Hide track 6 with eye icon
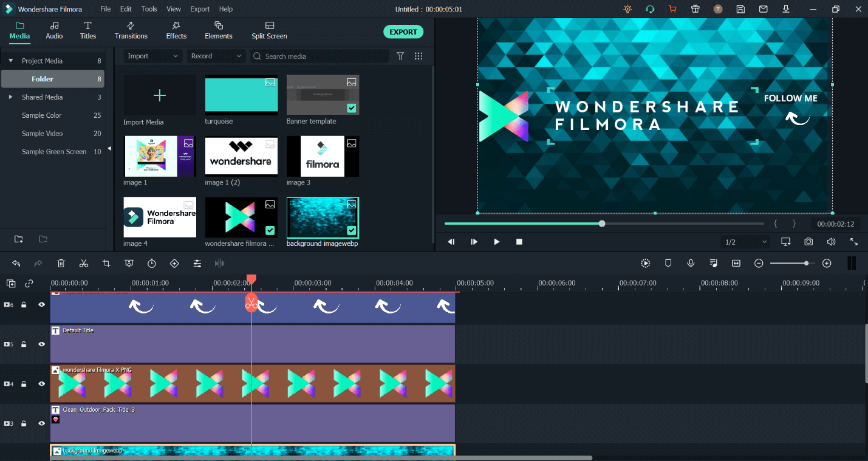Viewport: 868px width, 461px height. (42, 305)
